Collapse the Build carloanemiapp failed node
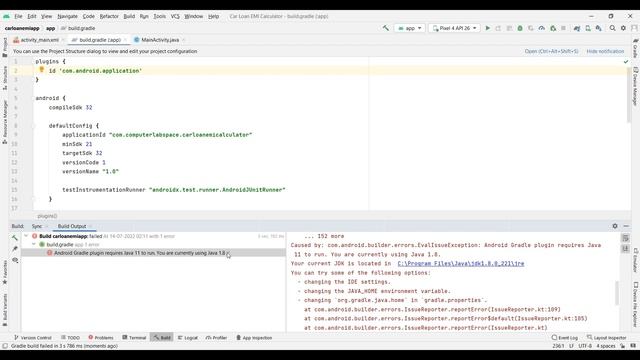 (27, 236)
